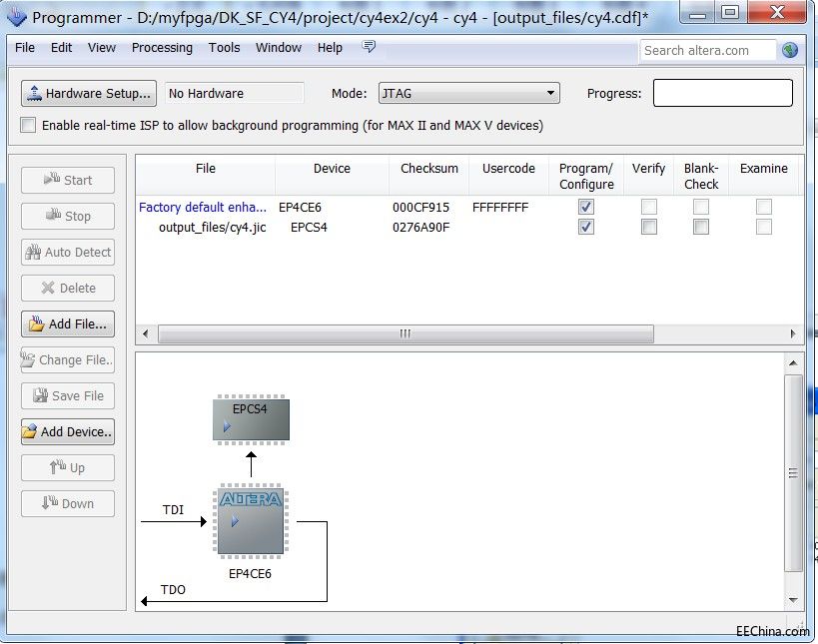The image size is (818, 644).
Task: Uncheck Program/Configure for cy4.jic row
Action: tap(586, 227)
